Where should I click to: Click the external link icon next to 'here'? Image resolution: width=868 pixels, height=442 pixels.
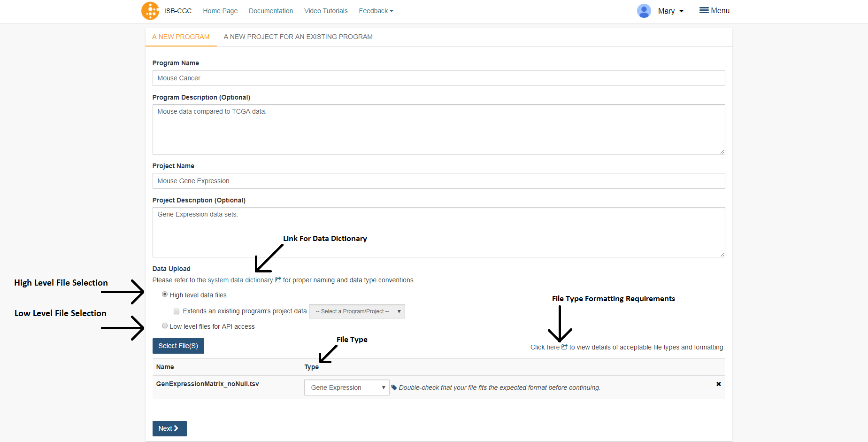pos(564,347)
